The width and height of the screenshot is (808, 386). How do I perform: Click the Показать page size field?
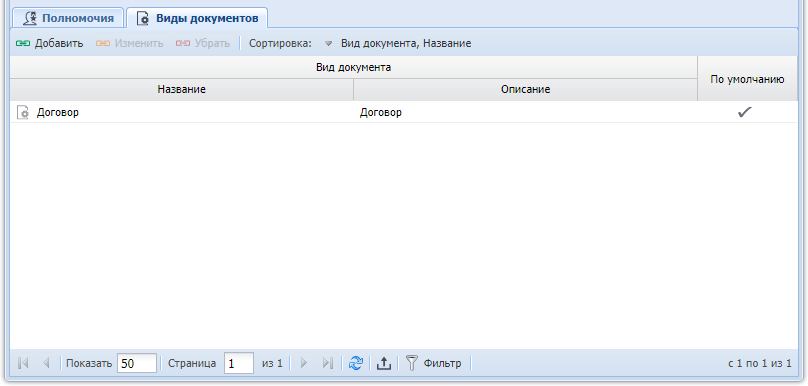click(x=137, y=363)
